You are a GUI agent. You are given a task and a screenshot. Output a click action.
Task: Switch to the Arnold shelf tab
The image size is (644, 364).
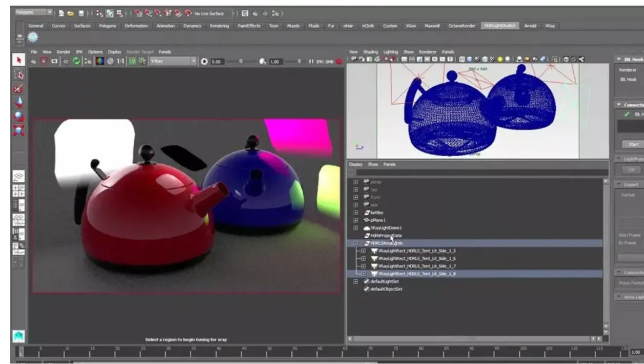click(x=530, y=26)
